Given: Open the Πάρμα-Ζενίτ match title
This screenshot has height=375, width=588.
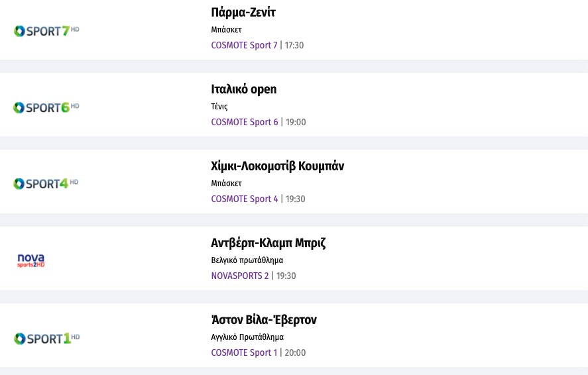Looking at the screenshot, I should (x=243, y=13).
